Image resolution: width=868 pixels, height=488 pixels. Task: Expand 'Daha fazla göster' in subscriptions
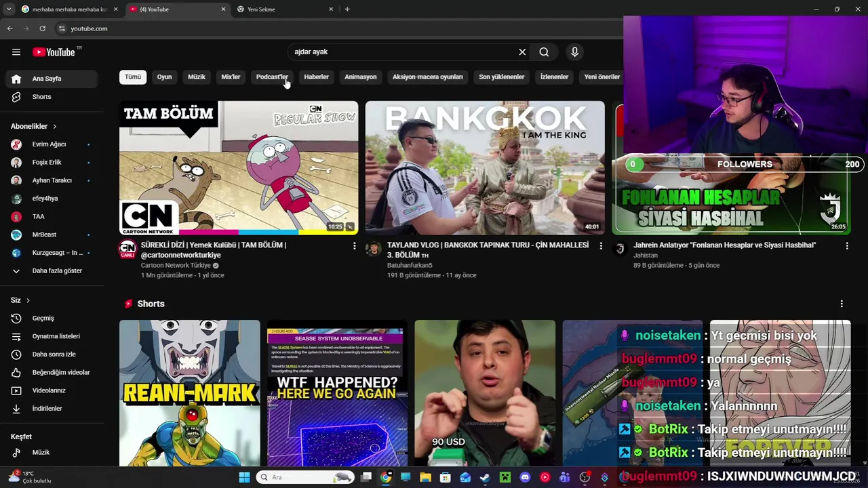point(53,270)
